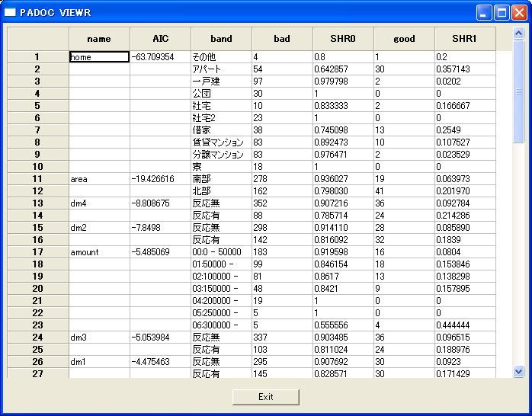Select the area name cell
Image resolution: width=532 pixels, height=416 pixels.
tap(99, 179)
